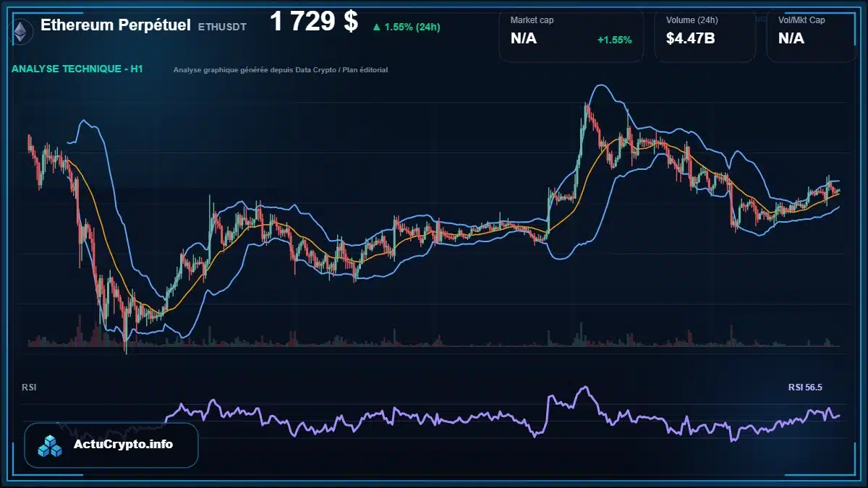This screenshot has height=488, width=868.
Task: Click the 'Vol/Mkt Cap' label
Action: [801, 20]
